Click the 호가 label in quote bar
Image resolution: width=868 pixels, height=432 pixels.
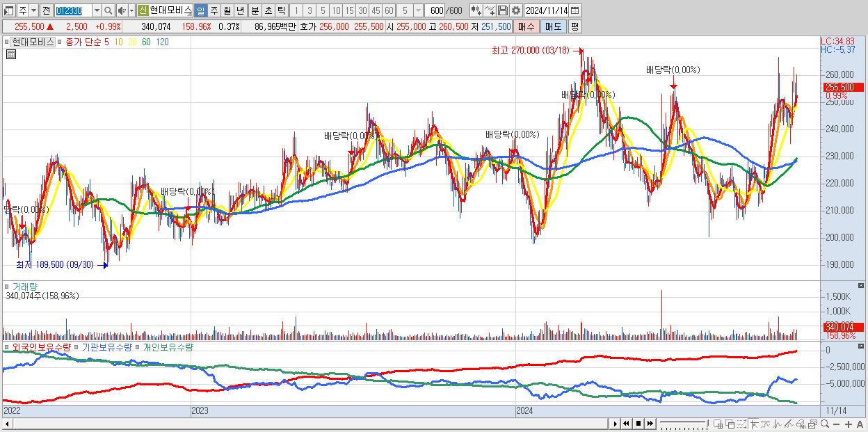[x=307, y=26]
